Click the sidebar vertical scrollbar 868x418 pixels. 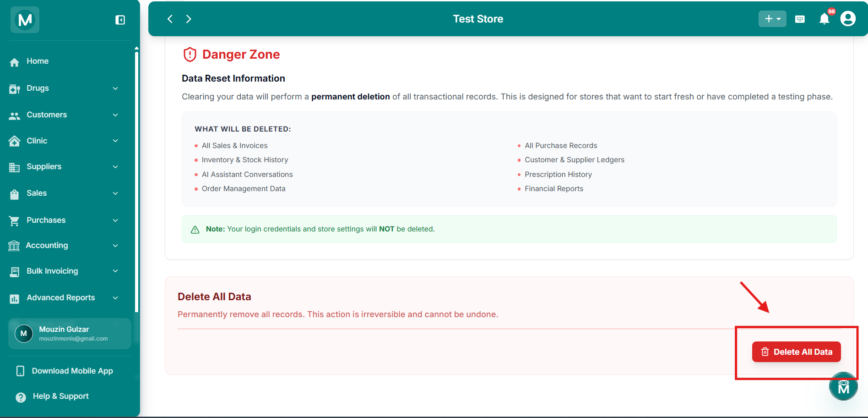point(136,181)
